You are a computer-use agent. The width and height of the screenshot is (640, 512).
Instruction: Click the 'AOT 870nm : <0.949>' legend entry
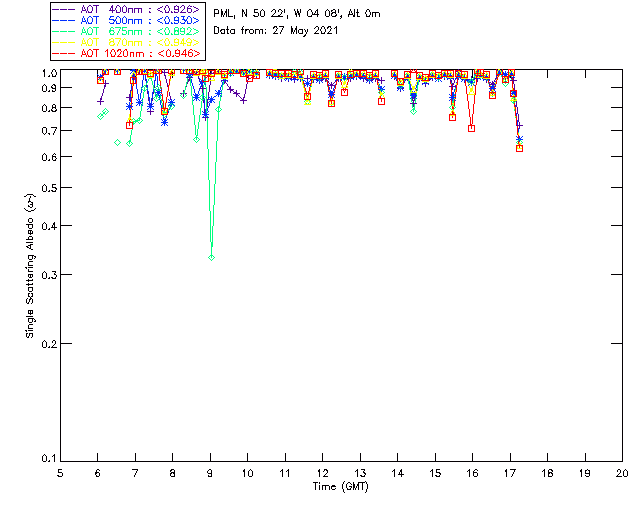tap(126, 42)
